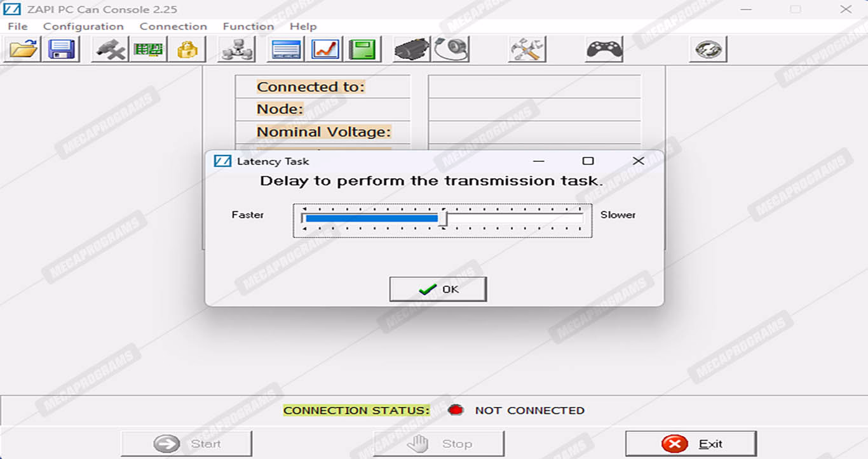Viewport: 868px width, 459px height.
Task: Click the Node value field
Action: click(x=535, y=109)
